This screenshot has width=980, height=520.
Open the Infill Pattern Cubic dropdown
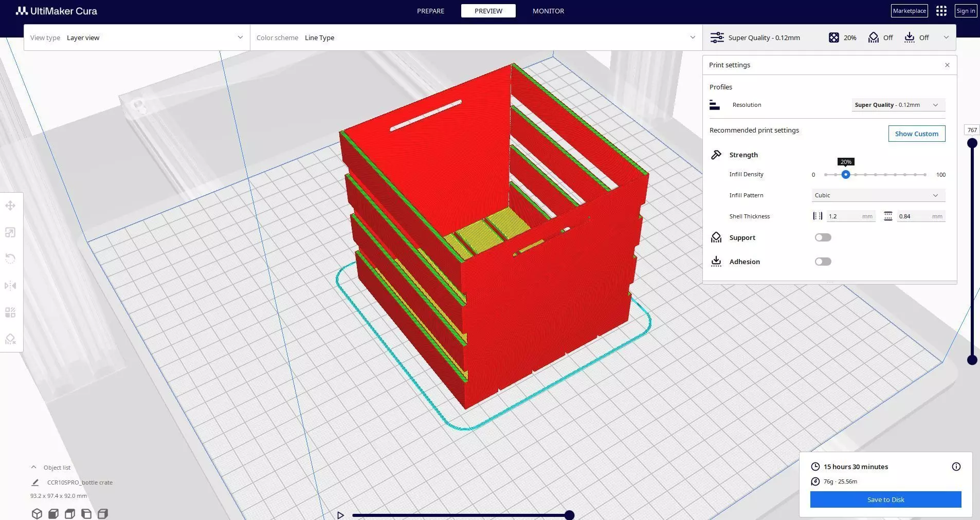click(878, 195)
